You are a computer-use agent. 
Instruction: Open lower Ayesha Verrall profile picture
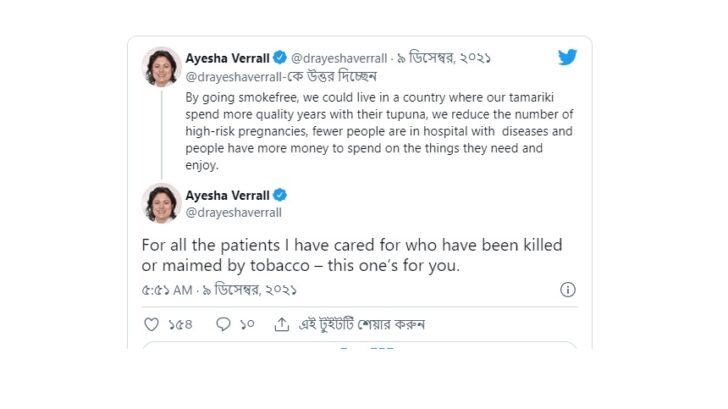click(x=162, y=203)
